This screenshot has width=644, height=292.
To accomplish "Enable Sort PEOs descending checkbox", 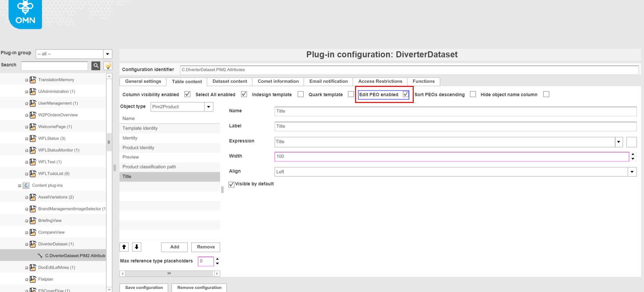I will coord(473,94).
